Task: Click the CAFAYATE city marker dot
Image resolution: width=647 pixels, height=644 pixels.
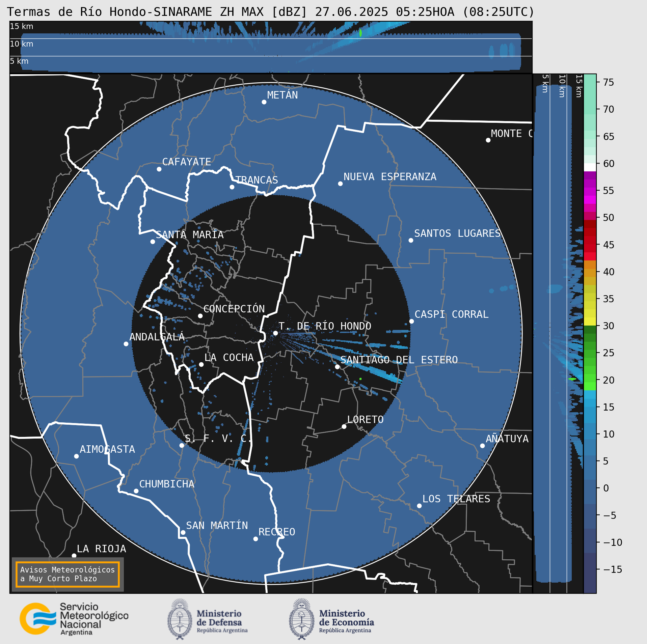Action: pos(159,169)
